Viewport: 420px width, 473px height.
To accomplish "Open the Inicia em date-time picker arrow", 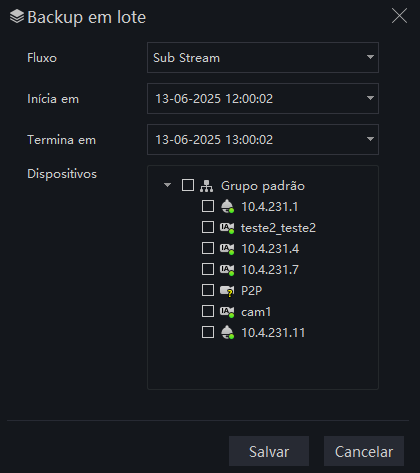I will coord(370,98).
